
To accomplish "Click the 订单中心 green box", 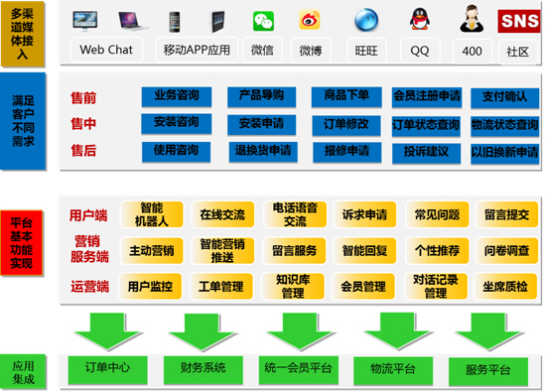I will coord(108,370).
